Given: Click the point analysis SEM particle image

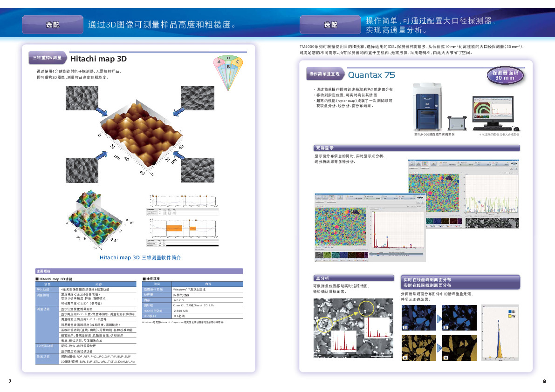Looking at the screenshot, I should click(x=353, y=328).
